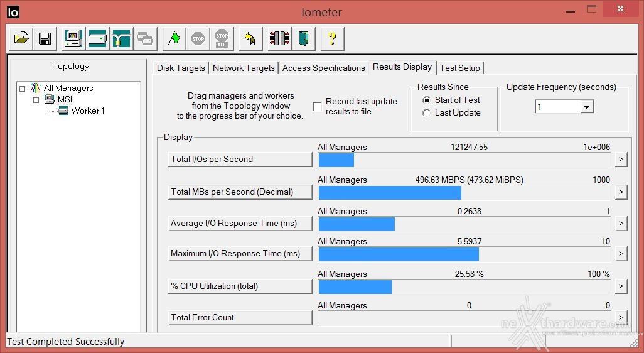The height and width of the screenshot is (353, 644).
Task: Maximize the Iometer window
Action: coord(591,10)
